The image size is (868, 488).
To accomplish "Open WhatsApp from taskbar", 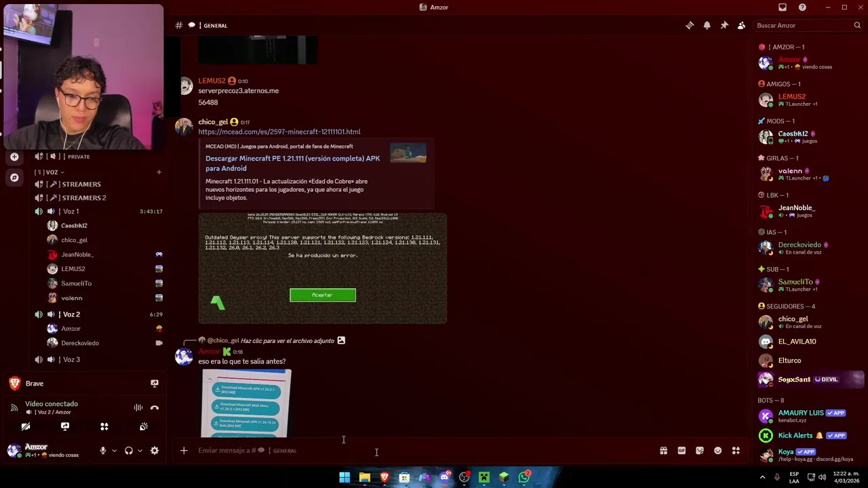I will point(524,477).
